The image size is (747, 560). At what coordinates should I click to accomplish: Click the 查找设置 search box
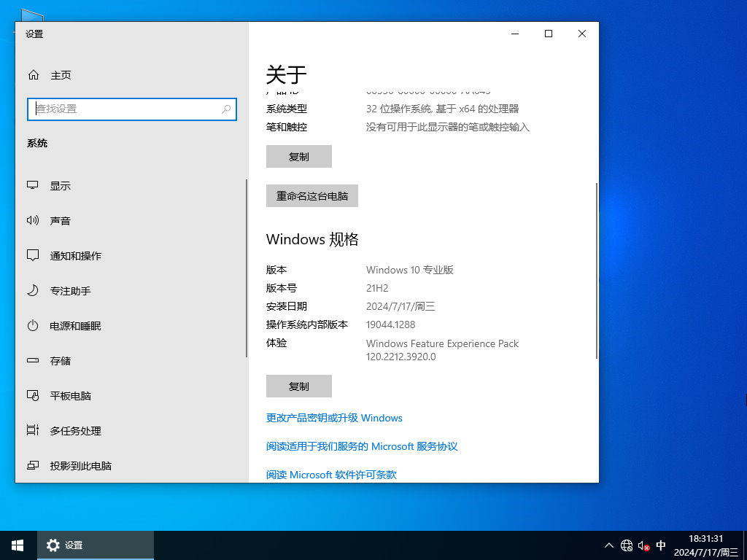[131, 109]
